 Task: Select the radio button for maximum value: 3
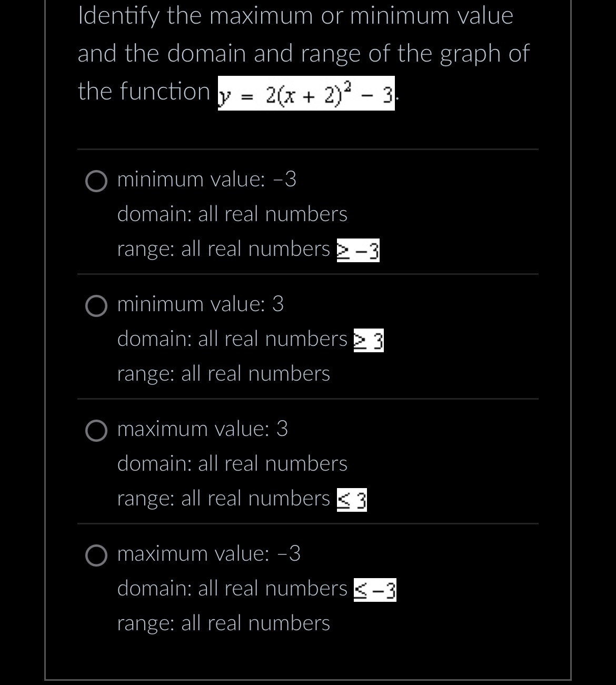click(x=96, y=431)
